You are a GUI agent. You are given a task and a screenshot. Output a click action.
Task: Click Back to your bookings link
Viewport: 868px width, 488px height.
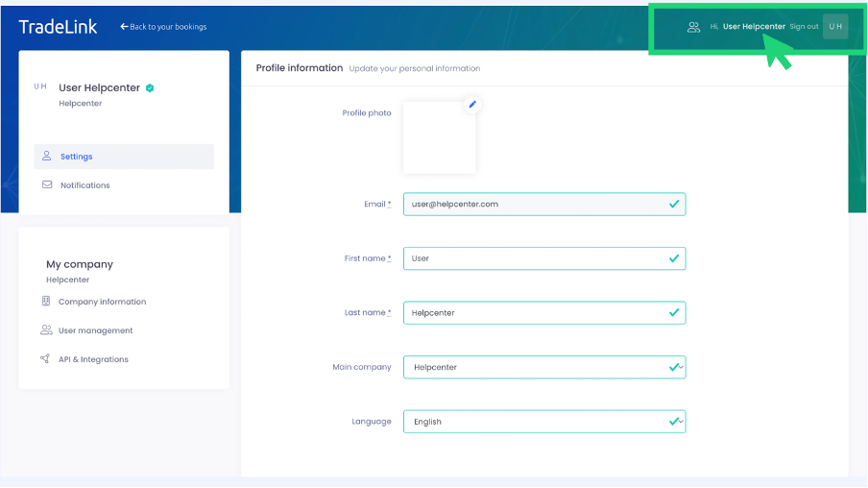163,27
